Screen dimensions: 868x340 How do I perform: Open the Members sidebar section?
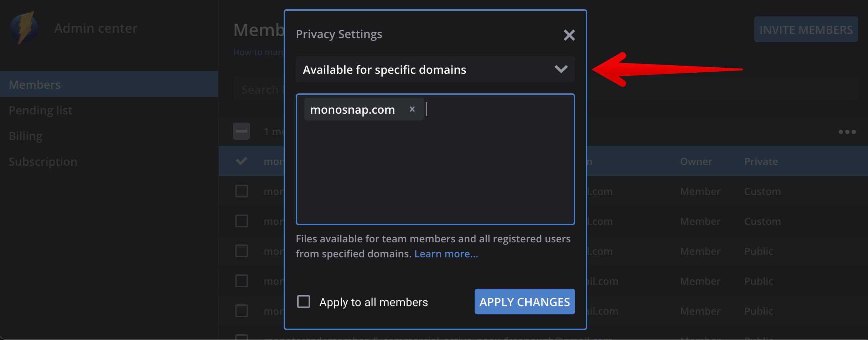35,84
